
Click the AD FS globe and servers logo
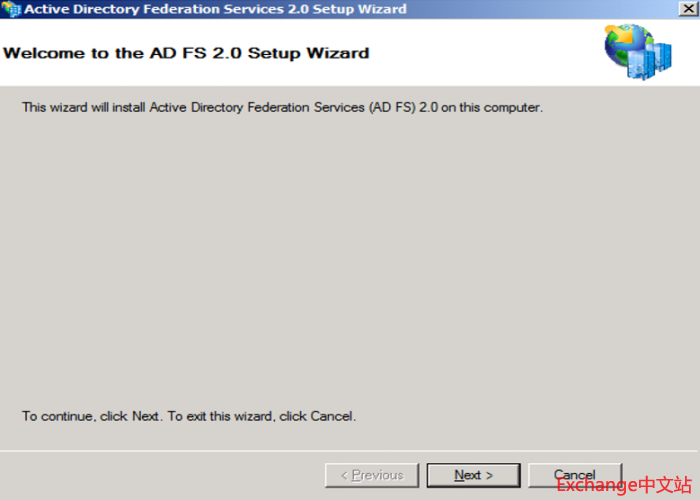(629, 51)
